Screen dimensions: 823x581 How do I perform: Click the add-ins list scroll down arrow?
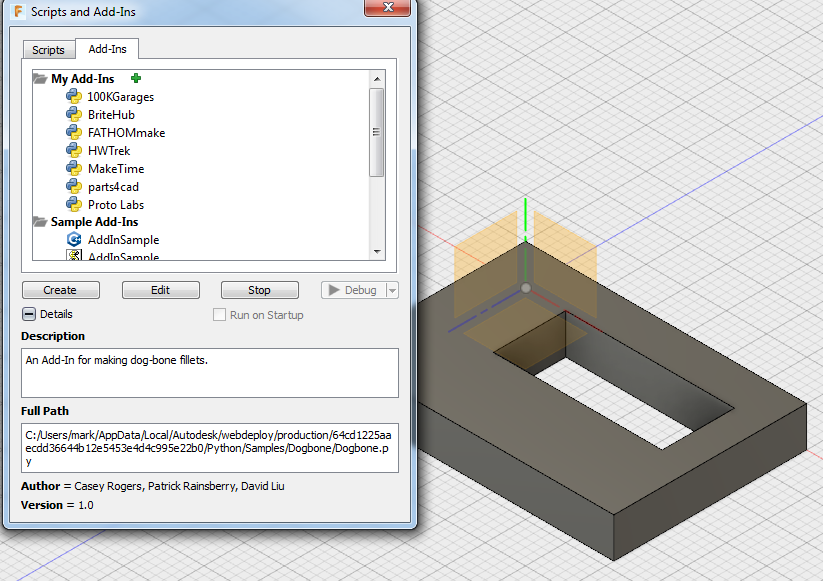coord(377,252)
